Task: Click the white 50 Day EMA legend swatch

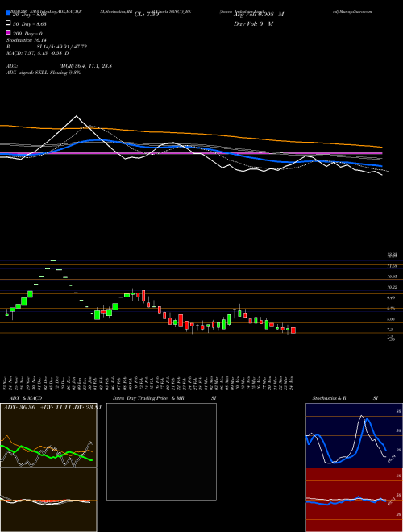Action: point(8,23)
